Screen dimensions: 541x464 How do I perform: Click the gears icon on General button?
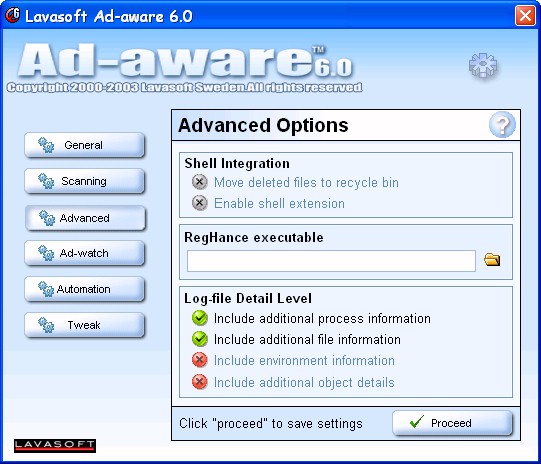[46, 145]
